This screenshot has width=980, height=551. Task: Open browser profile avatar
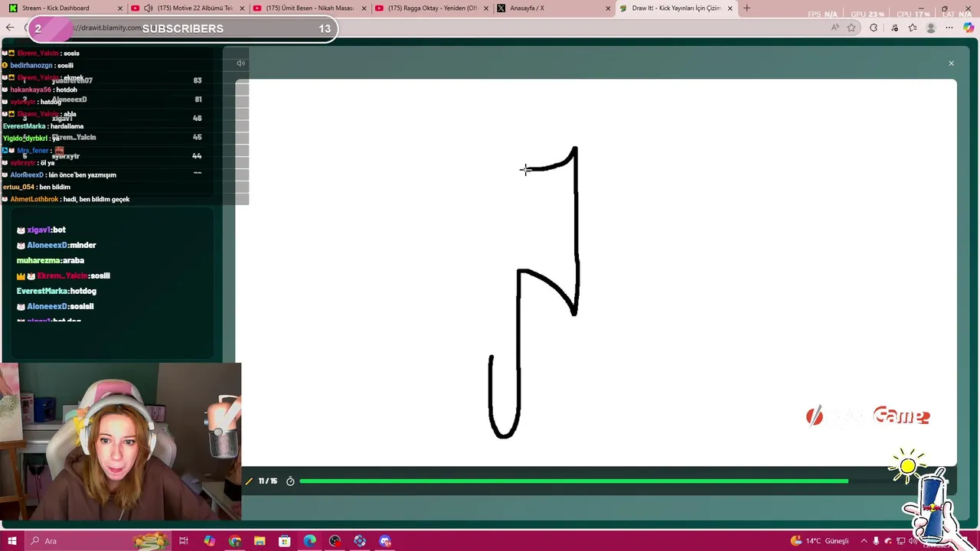coord(931,28)
